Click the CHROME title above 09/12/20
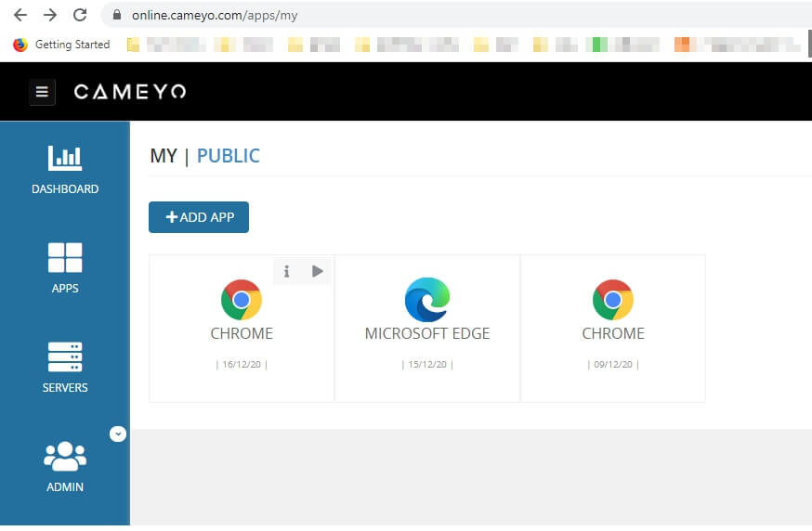Image resolution: width=812 pixels, height=531 pixels. (x=613, y=334)
